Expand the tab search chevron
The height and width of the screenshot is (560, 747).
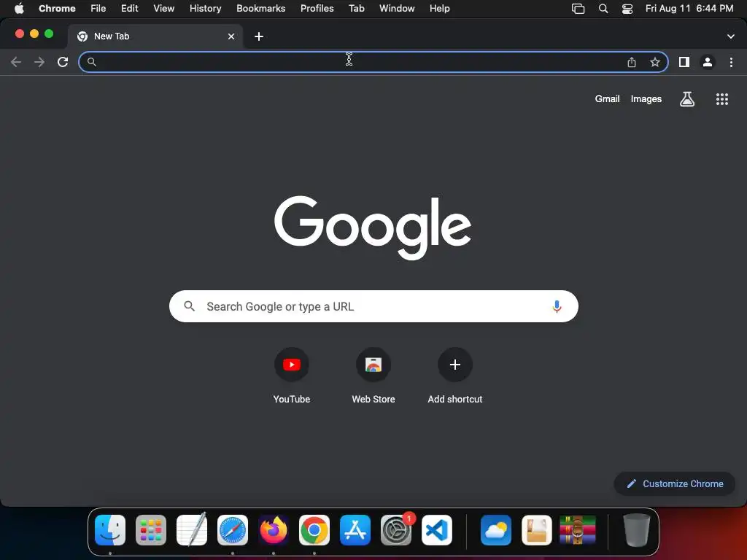coord(731,36)
